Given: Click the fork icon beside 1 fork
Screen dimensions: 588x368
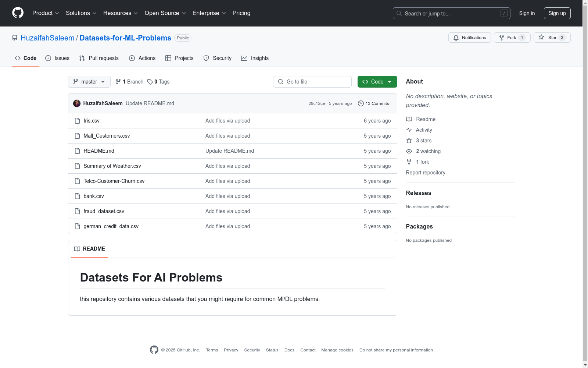Looking at the screenshot, I should tap(409, 162).
